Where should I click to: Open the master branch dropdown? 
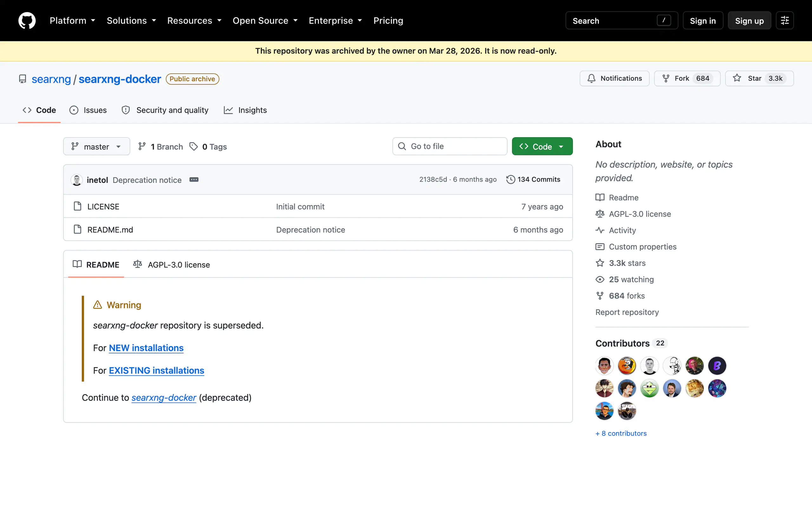point(97,146)
